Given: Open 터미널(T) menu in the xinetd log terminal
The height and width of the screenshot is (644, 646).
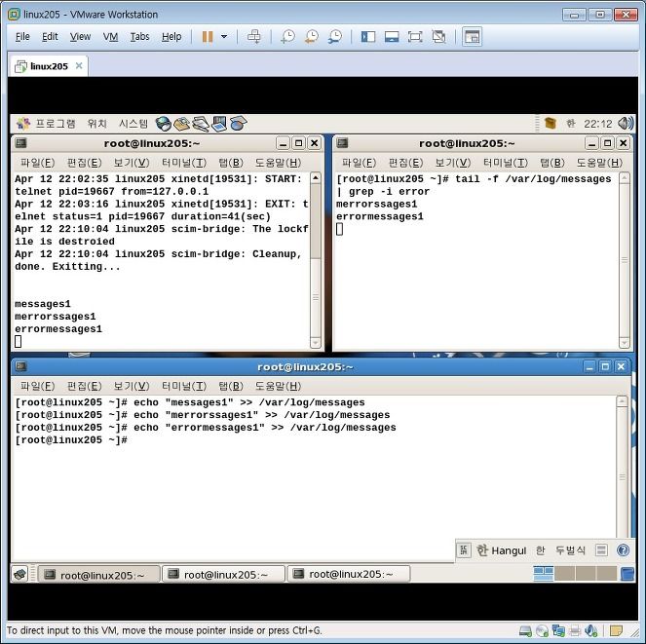Looking at the screenshot, I should click(184, 163).
